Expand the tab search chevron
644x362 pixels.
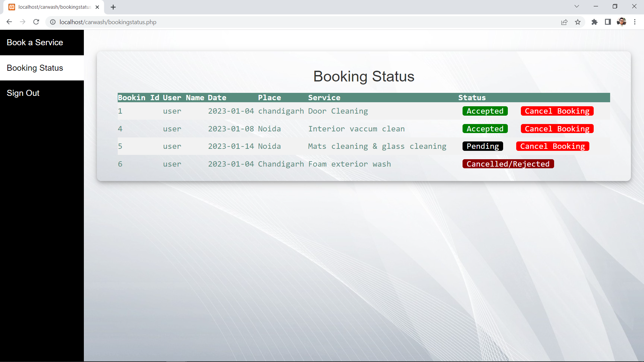[577, 6]
